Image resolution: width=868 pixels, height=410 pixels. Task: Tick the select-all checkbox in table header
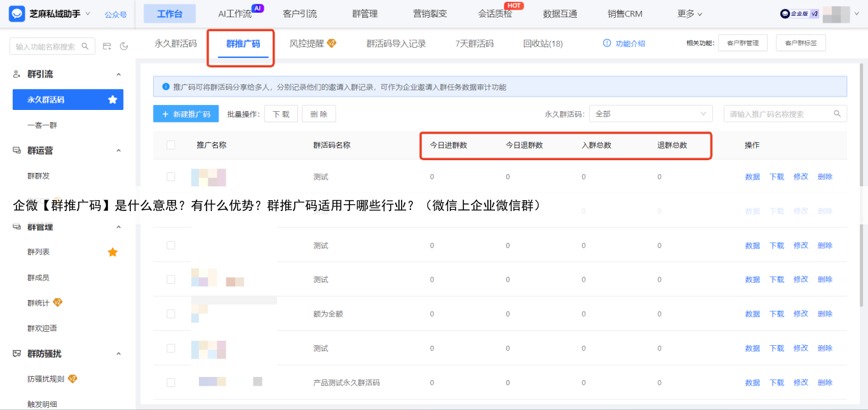coord(171,145)
